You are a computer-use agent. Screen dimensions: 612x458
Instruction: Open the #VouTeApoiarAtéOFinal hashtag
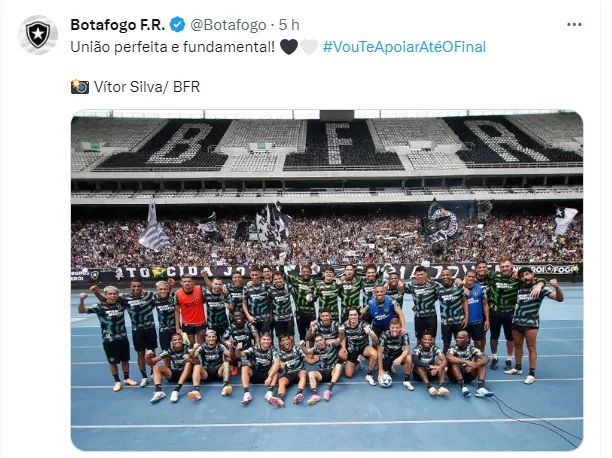(x=404, y=47)
